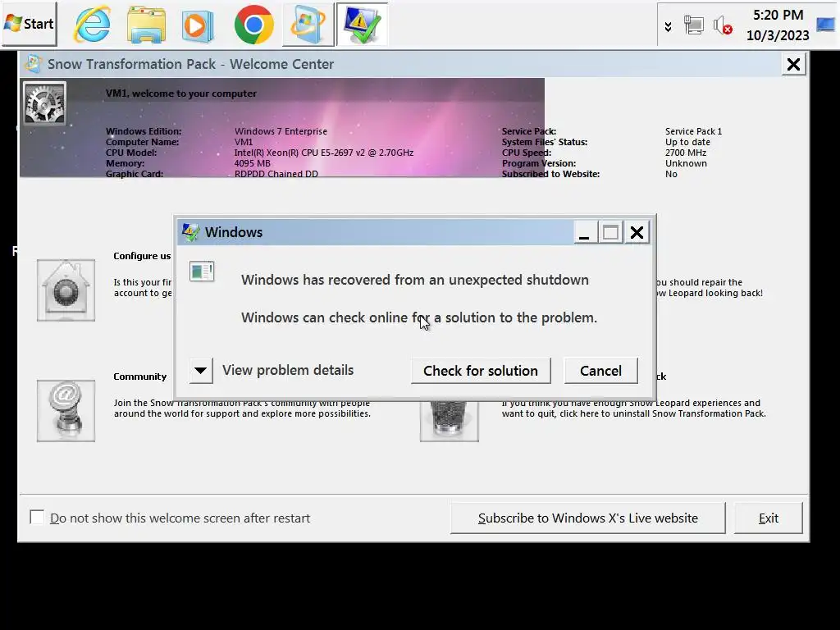The height and width of the screenshot is (630, 840).
Task: Click the Configure user account safe-house icon
Action: [66, 290]
